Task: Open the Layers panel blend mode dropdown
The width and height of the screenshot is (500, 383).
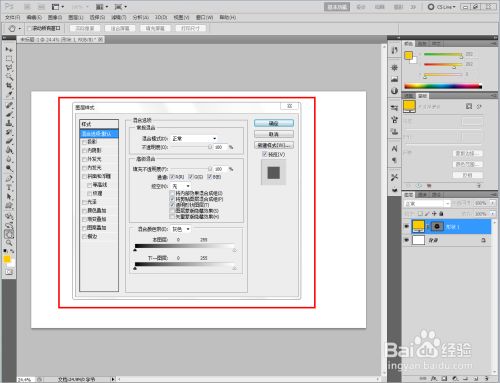Action: click(427, 203)
